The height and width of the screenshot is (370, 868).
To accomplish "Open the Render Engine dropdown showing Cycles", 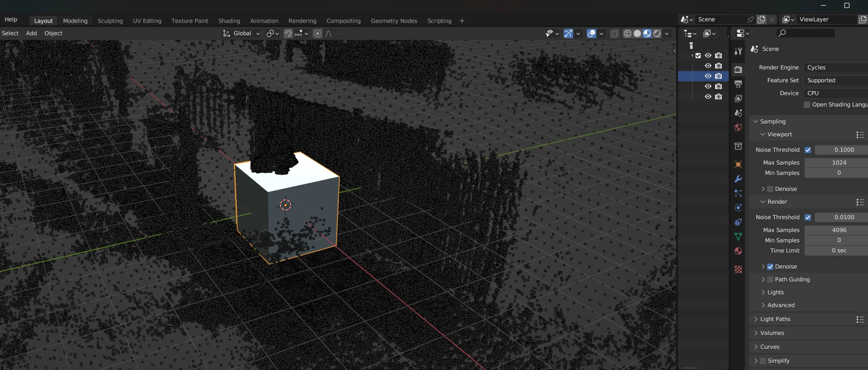I will tap(836, 67).
